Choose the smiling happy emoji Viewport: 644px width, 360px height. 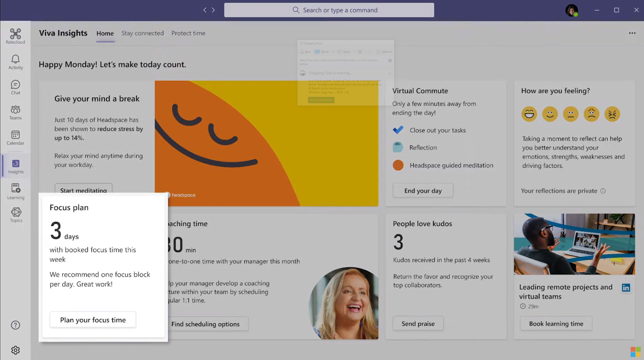tap(550, 114)
